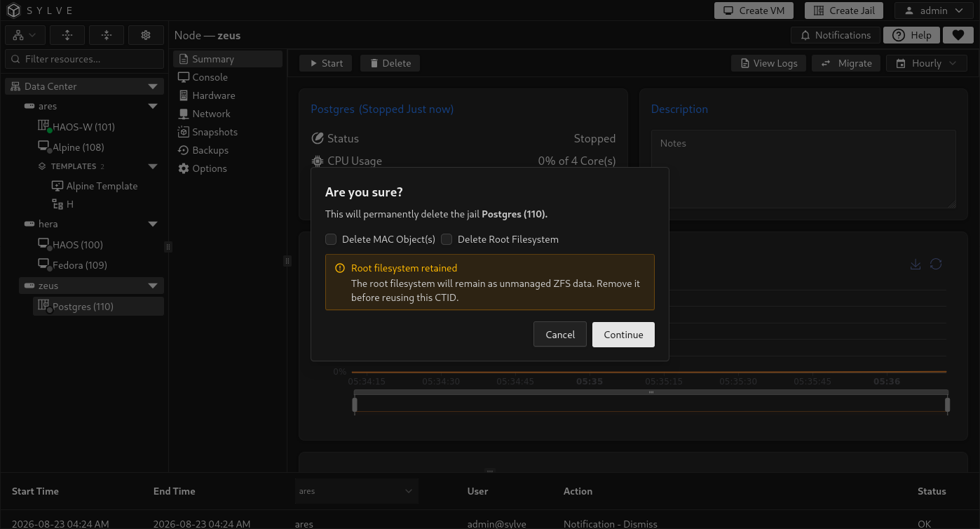Enable Delete Root Filesystem checkbox

(x=447, y=239)
